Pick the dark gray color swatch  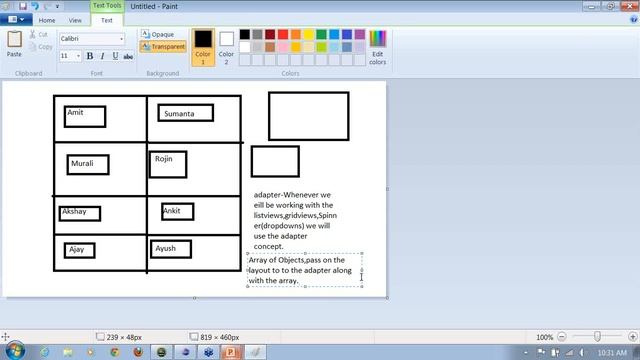pos(257,34)
